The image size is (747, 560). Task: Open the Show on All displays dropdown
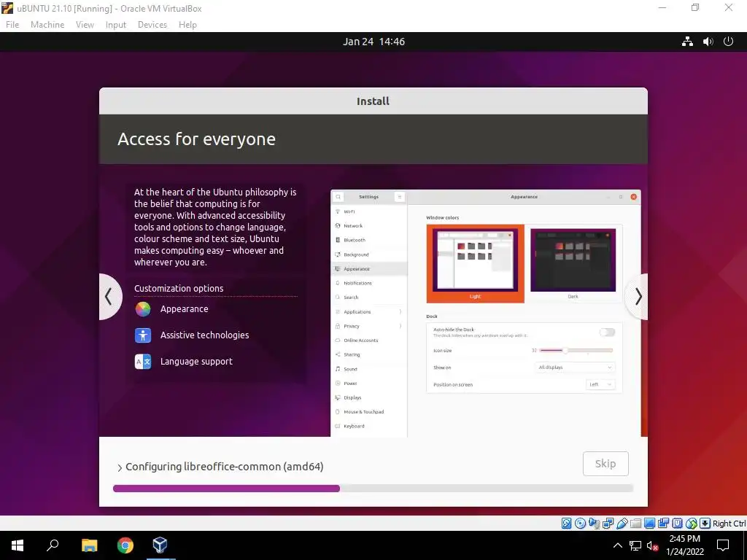coord(575,367)
